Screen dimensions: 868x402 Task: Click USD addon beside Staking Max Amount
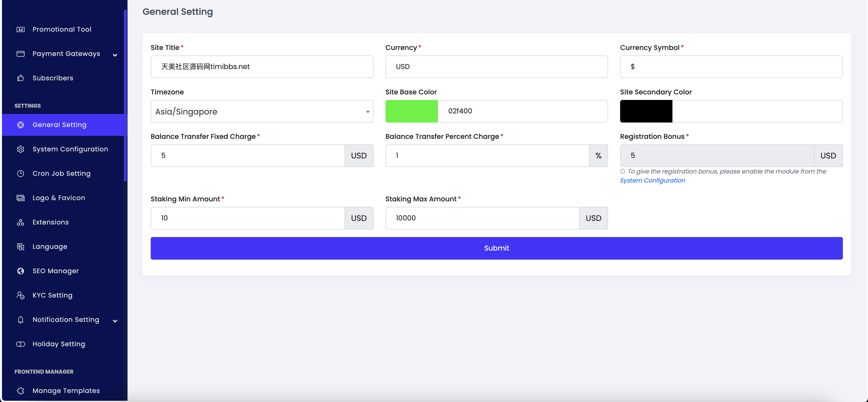tap(593, 218)
